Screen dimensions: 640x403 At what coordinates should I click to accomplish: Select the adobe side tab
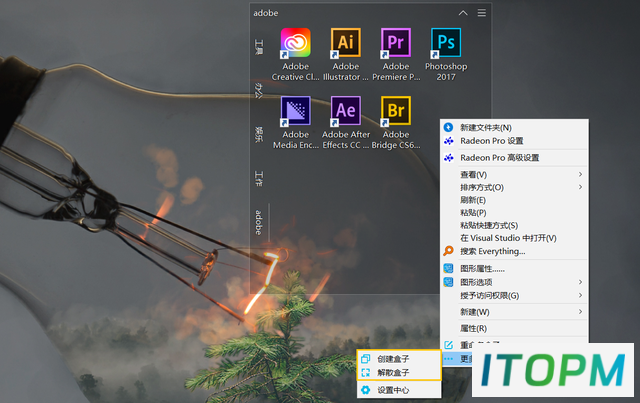tap(259, 223)
